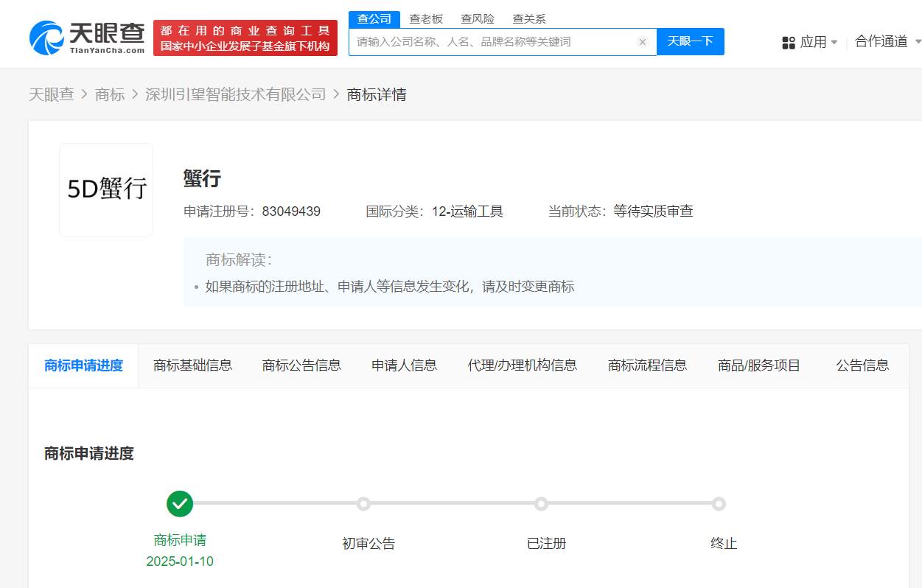
Task: Click the red promotional banner
Action: tap(245, 38)
